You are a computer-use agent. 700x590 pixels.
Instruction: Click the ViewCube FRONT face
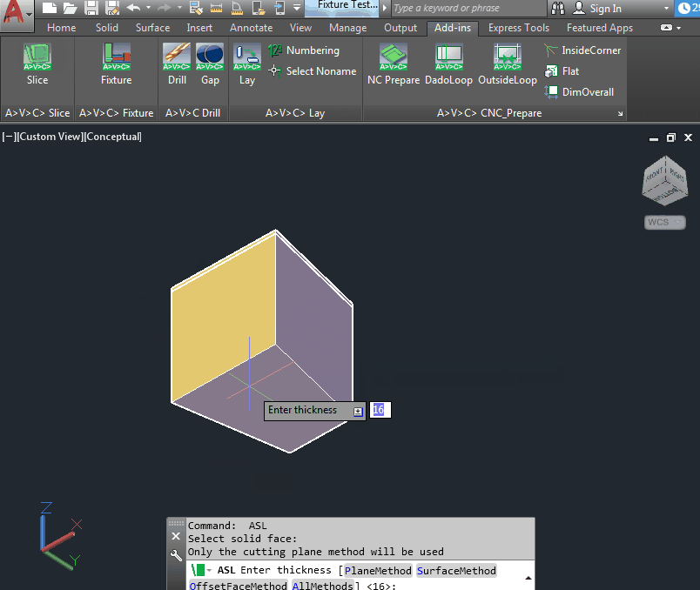654,176
